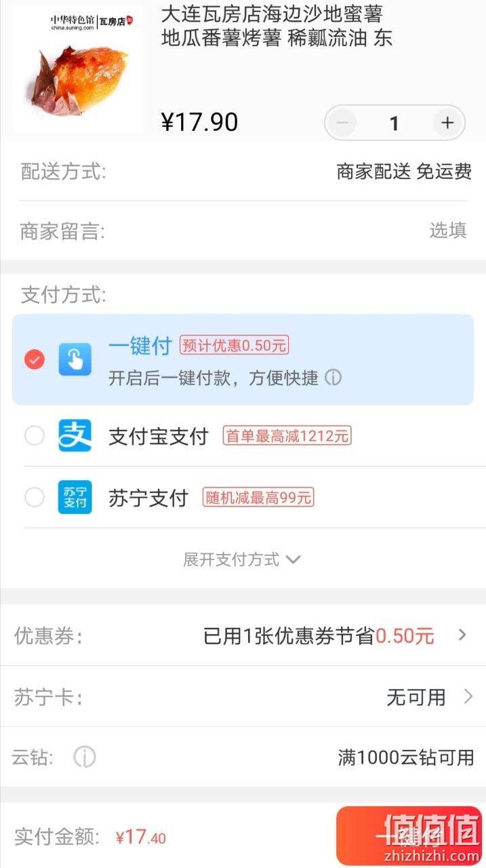The image size is (486, 868).
Task: View the sweet potato product thumbnail
Action: [x=78, y=69]
